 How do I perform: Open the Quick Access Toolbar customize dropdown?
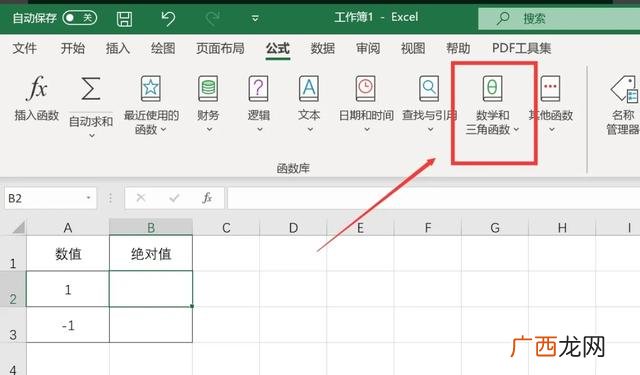pos(255,18)
